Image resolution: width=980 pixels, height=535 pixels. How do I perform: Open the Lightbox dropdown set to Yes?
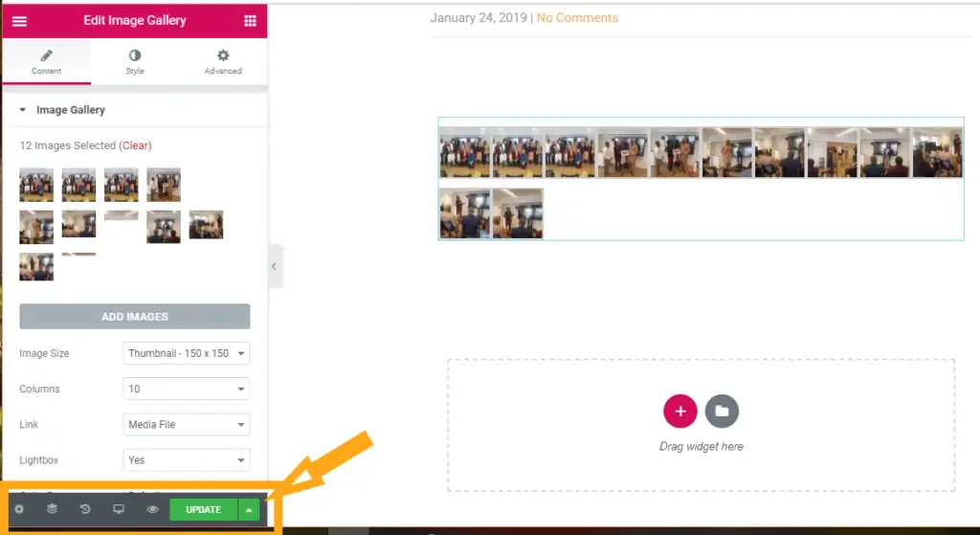[187, 460]
